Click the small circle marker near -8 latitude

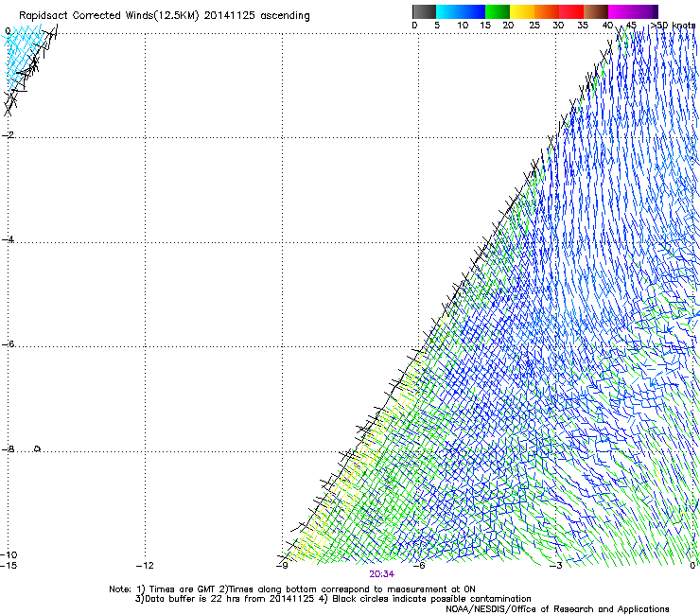point(38,448)
